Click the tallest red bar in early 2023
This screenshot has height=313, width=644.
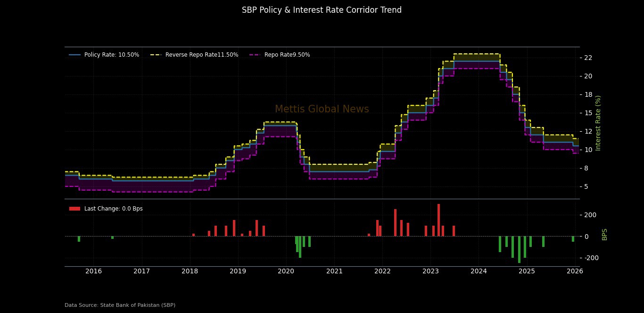(438, 220)
